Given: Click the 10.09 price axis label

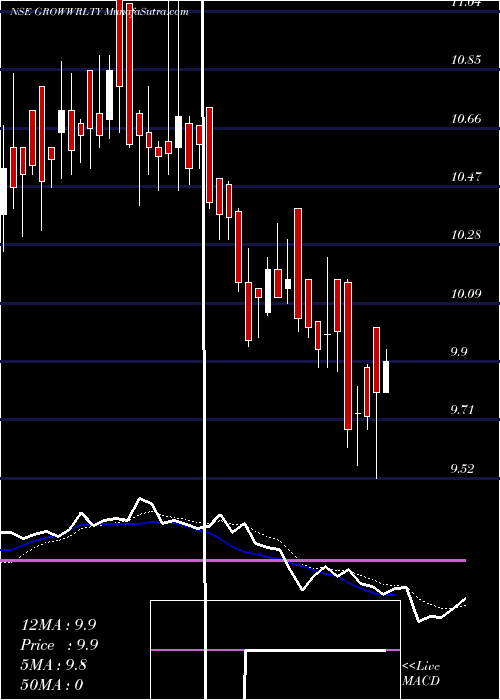Looking at the screenshot, I should tap(466, 294).
